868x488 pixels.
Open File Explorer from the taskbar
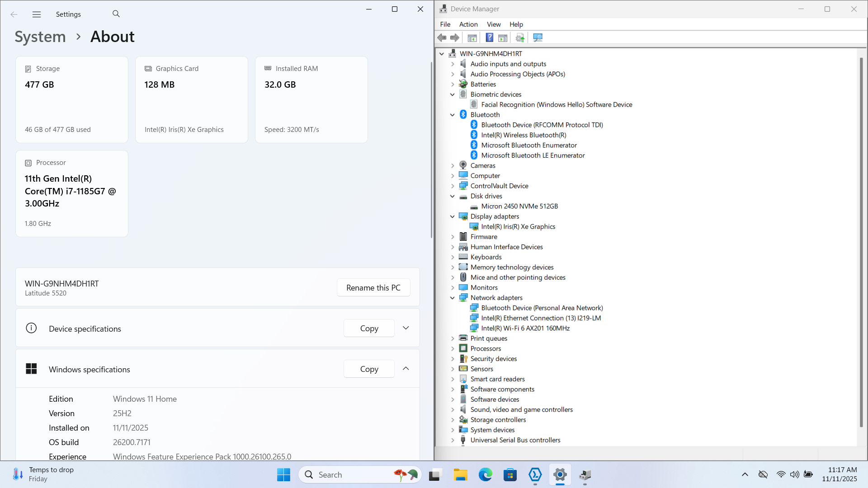pyautogui.click(x=460, y=475)
